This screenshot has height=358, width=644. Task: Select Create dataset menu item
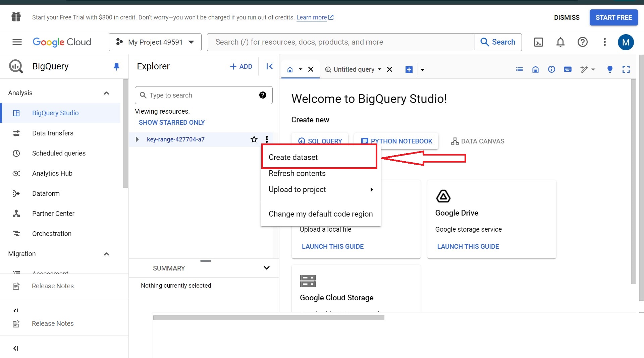click(319, 157)
